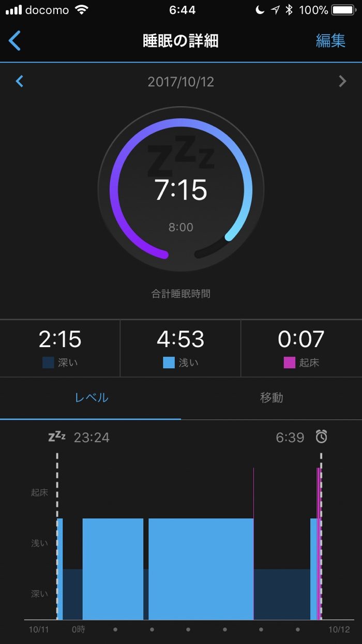Tap the alarm clock wake-time icon
Viewport: 362px width, 644px height.
pyautogui.click(x=322, y=437)
